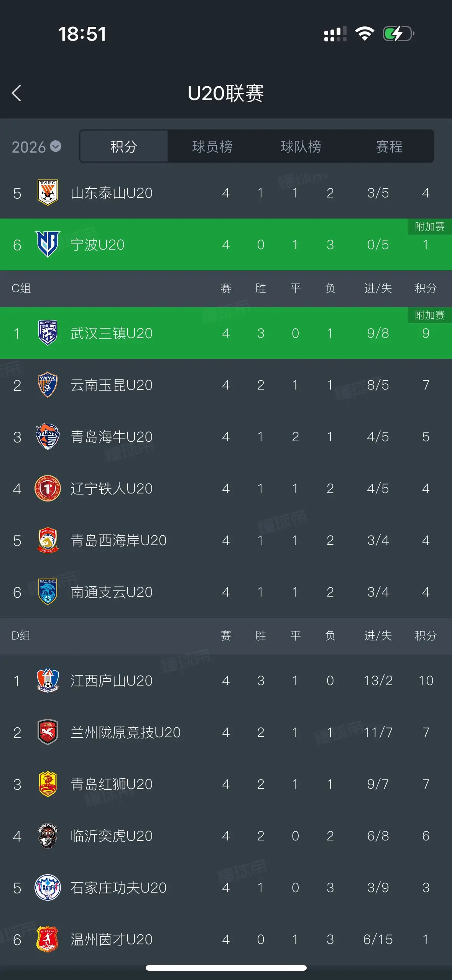Tap the 山东泰山U20 team crest
This screenshot has width=452, height=980.
pos(48,192)
